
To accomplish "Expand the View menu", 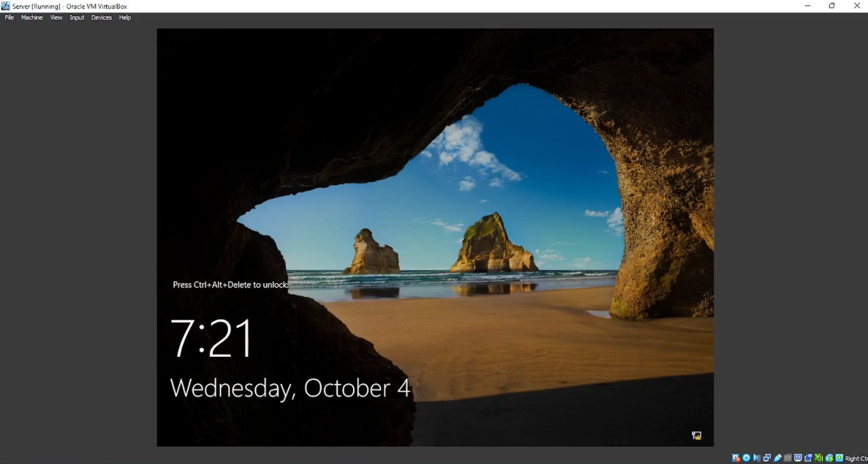I will (56, 17).
